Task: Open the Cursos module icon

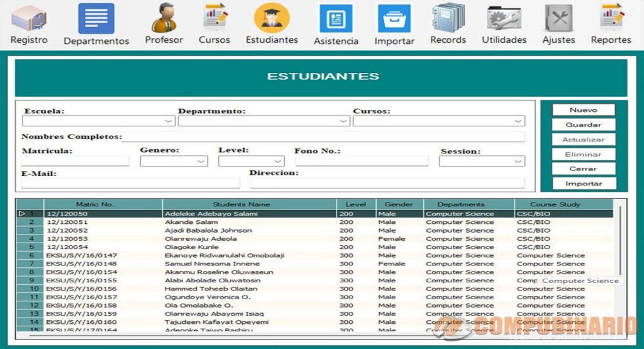Action: [215, 17]
